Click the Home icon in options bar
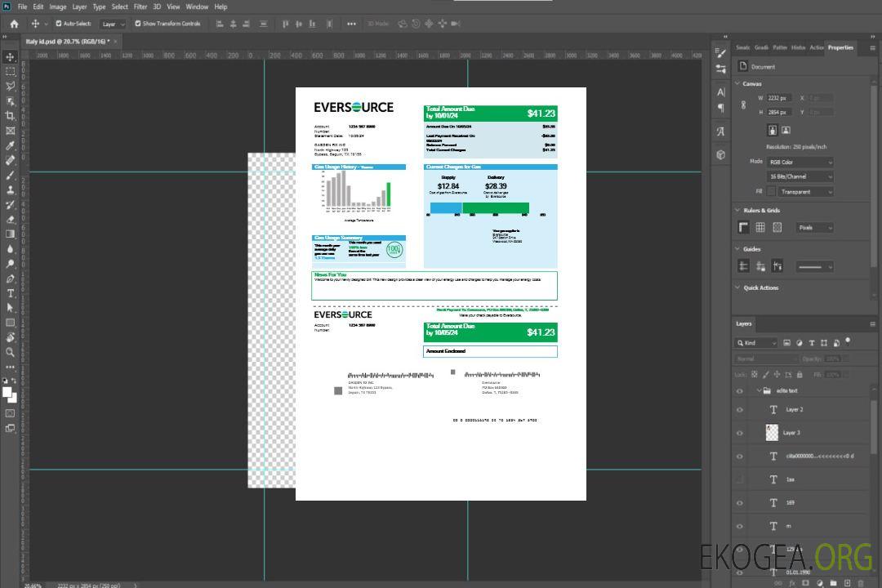This screenshot has height=588, width=882. [x=14, y=24]
